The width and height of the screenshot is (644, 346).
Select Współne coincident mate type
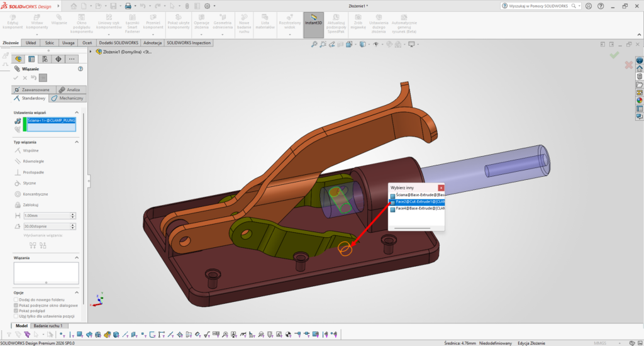coord(26,151)
